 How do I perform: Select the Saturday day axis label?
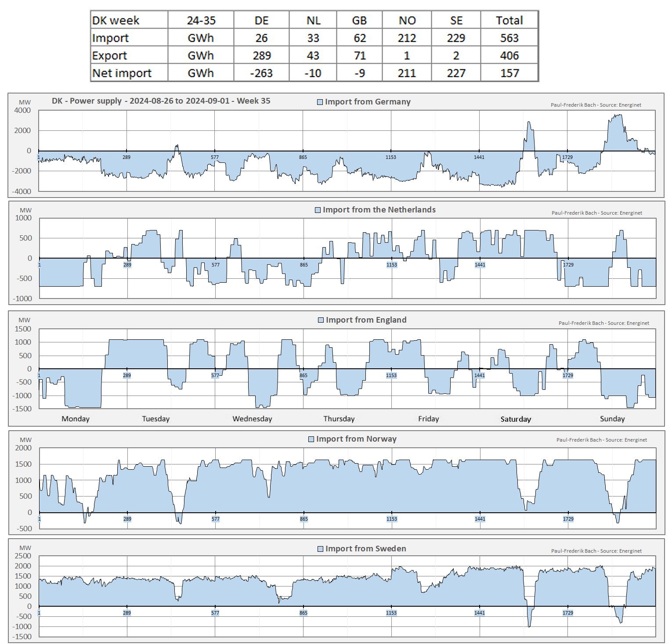(x=516, y=419)
